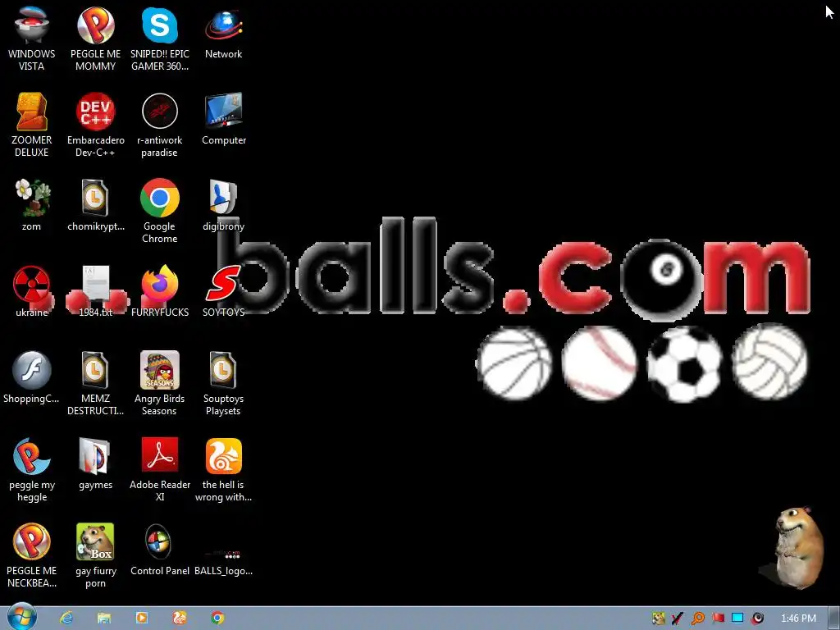Launch Angry Birds Seasons shortcut

[160, 384]
